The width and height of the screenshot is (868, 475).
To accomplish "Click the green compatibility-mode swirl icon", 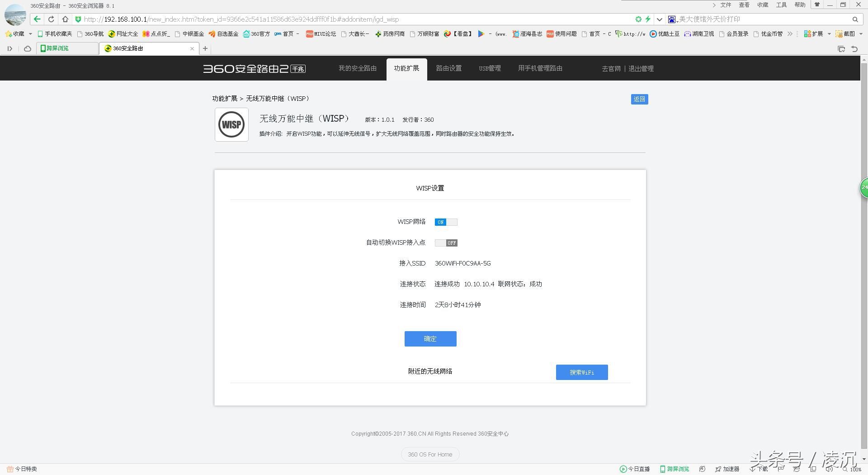I will tap(638, 19).
